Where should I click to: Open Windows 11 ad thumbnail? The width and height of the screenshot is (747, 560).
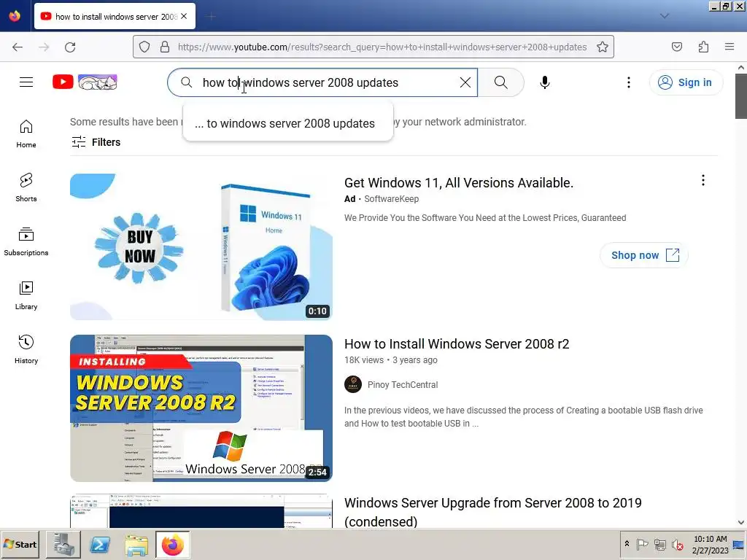click(x=201, y=246)
